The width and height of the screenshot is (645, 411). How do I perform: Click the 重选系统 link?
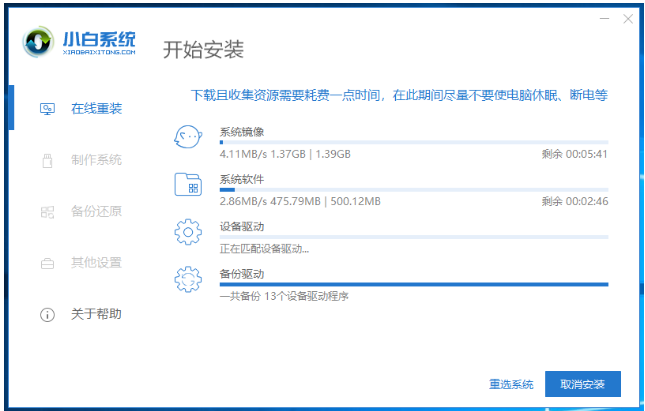pyautogui.click(x=511, y=384)
